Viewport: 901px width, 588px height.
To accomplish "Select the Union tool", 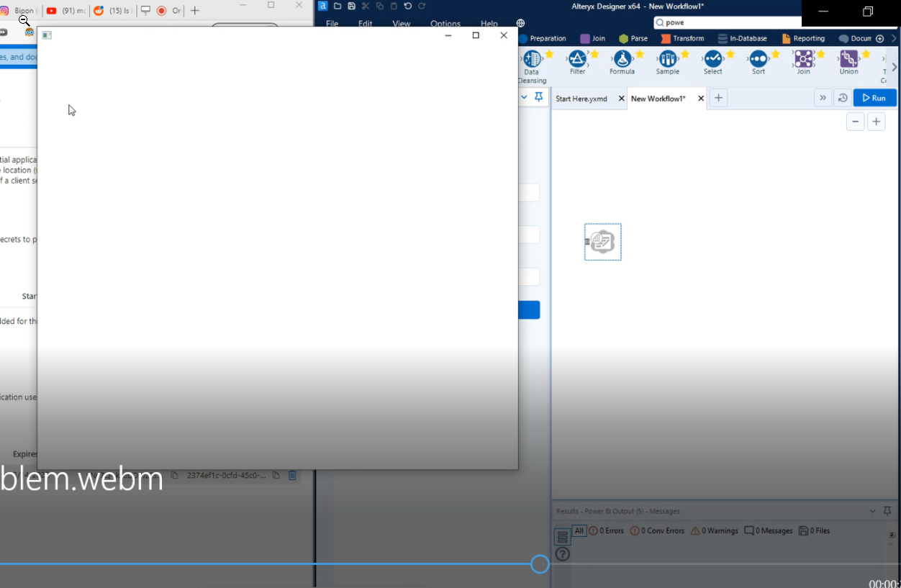I will [x=848, y=60].
